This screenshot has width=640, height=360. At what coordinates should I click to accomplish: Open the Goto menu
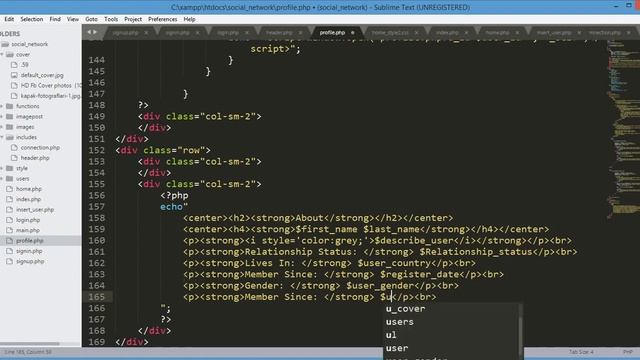91,19
